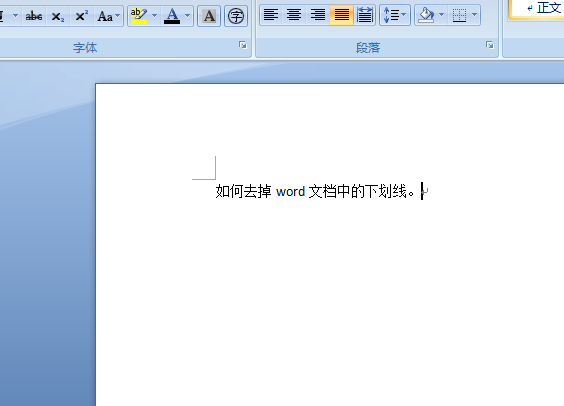Select the 正文 style
Image resolution: width=564 pixels, height=406 pixels.
537,9
